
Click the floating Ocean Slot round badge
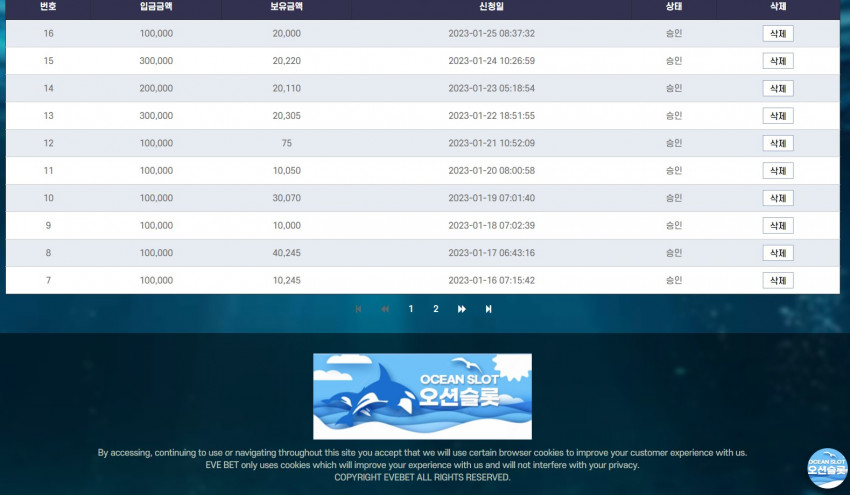point(827,468)
